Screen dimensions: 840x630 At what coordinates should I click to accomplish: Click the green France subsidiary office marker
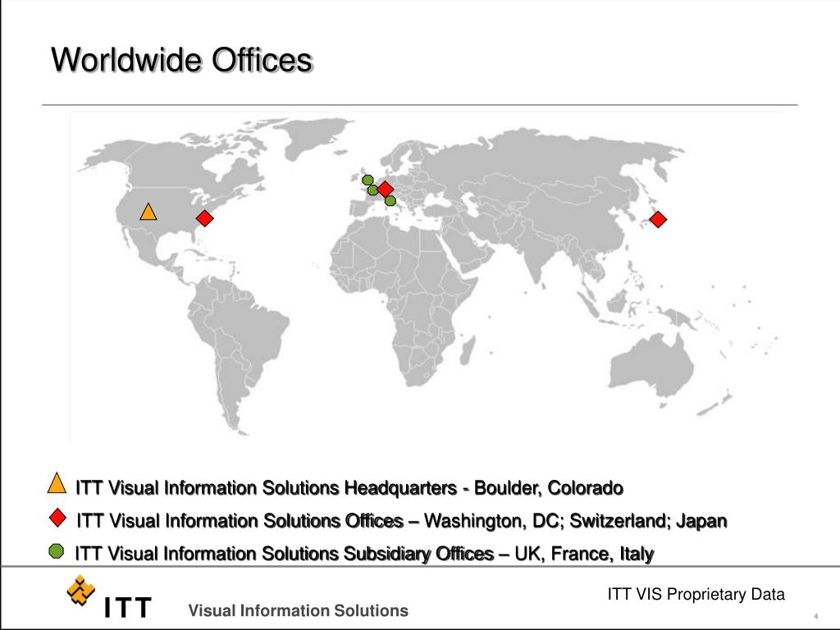373,189
